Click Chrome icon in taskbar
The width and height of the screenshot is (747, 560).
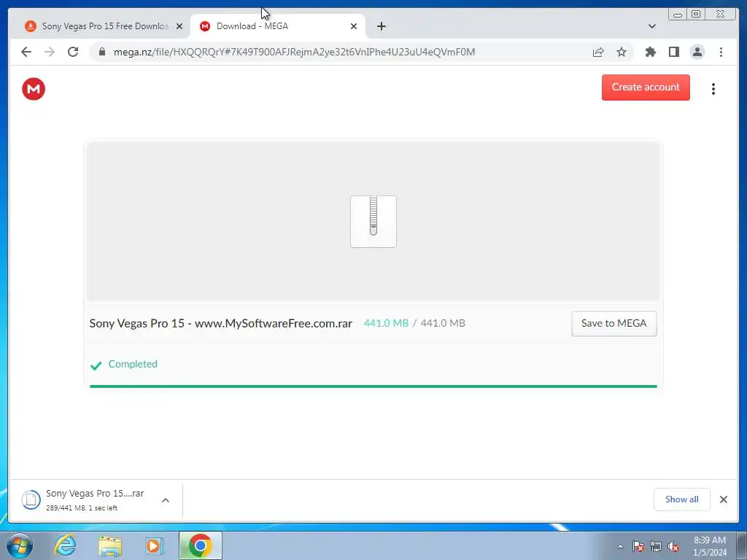click(200, 545)
